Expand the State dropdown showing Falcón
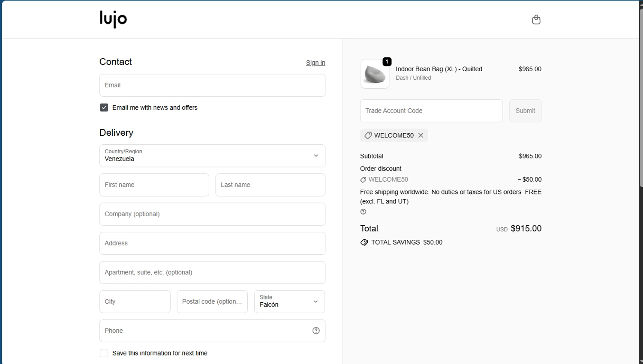The width and height of the screenshot is (643, 364). (x=289, y=301)
